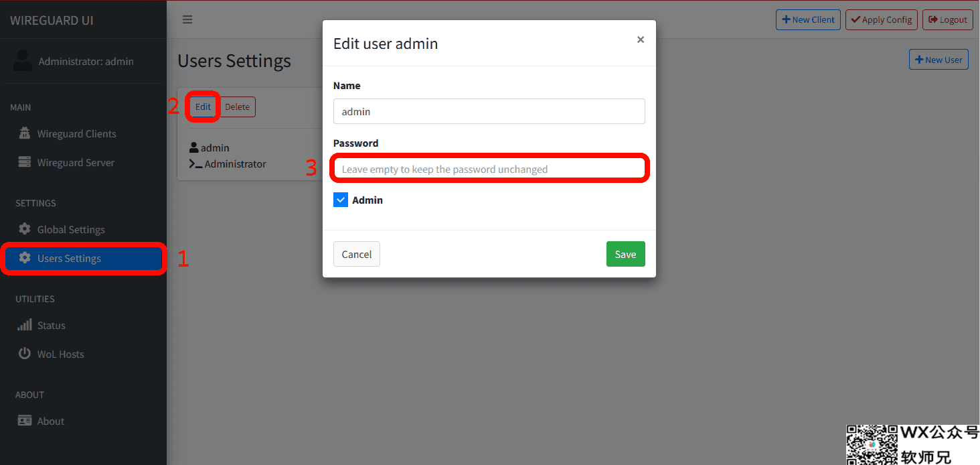Focus the Name input field
Image resolution: width=980 pixels, height=465 pixels.
(x=489, y=111)
